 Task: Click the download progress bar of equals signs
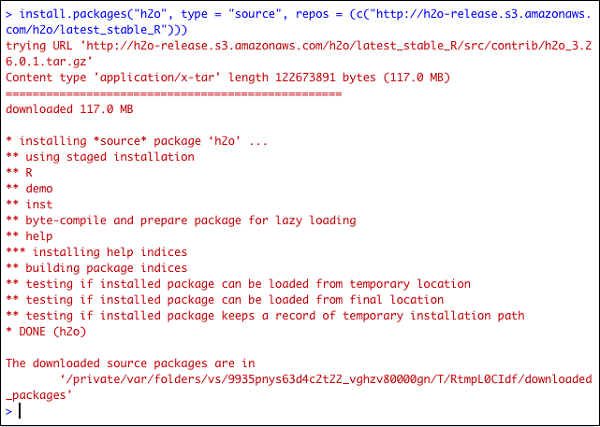click(174, 93)
